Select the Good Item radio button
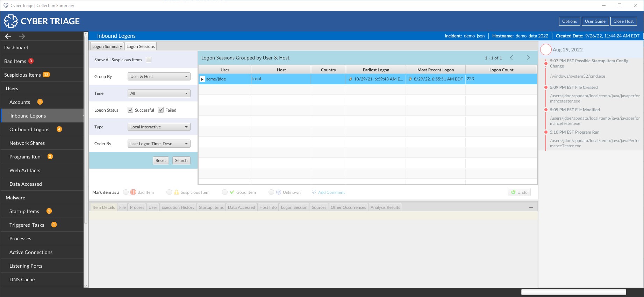This screenshot has width=644, height=297. (x=225, y=192)
